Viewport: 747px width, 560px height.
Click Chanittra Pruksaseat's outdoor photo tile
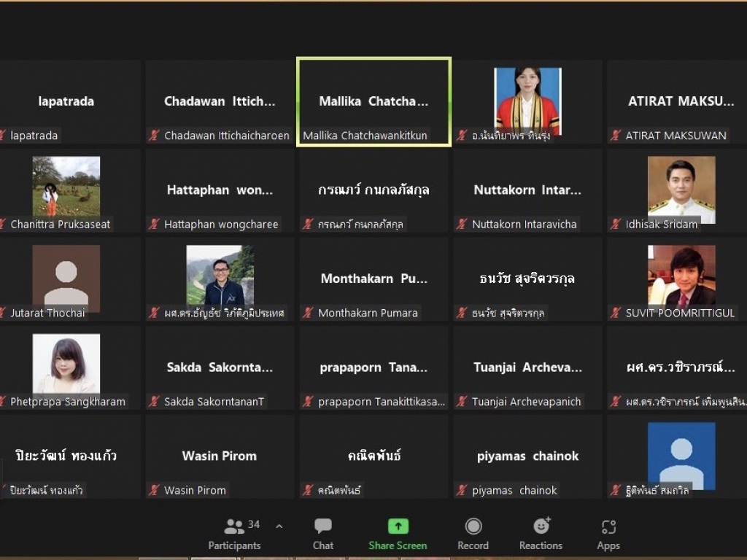[x=66, y=186]
